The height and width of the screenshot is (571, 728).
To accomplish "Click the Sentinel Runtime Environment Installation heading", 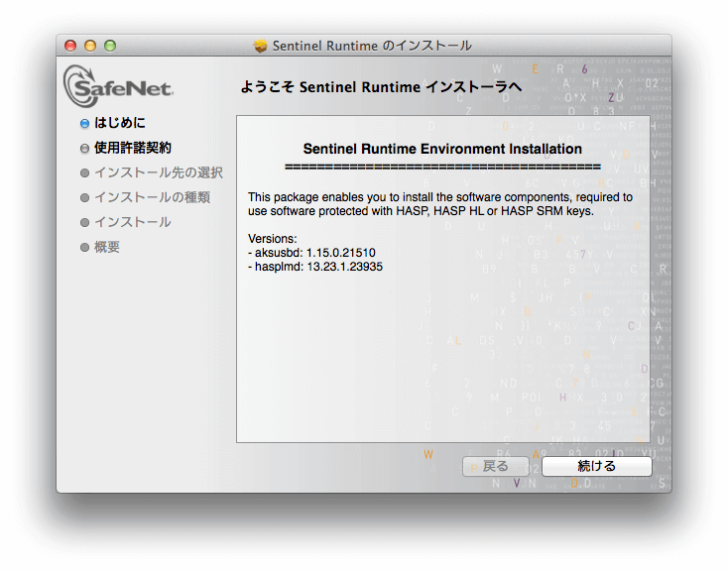I will click(x=442, y=149).
